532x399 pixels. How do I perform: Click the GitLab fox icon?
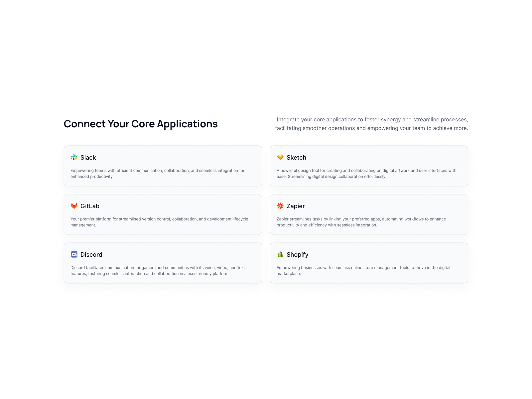pos(74,206)
